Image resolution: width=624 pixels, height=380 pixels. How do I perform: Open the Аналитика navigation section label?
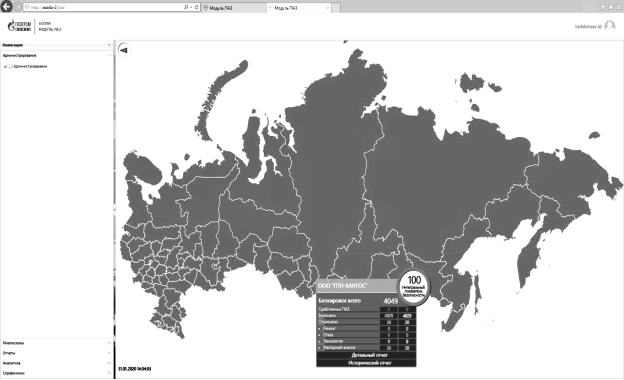(x=12, y=363)
